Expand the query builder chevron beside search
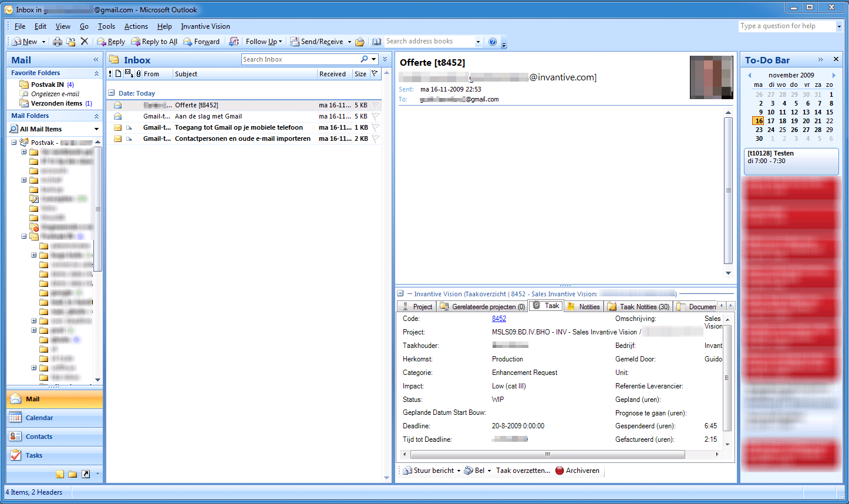 tap(385, 59)
